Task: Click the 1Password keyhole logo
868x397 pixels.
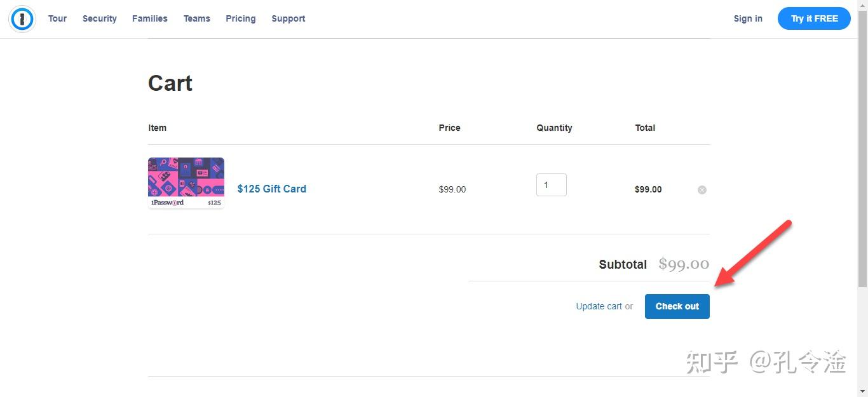Action: coord(22,19)
